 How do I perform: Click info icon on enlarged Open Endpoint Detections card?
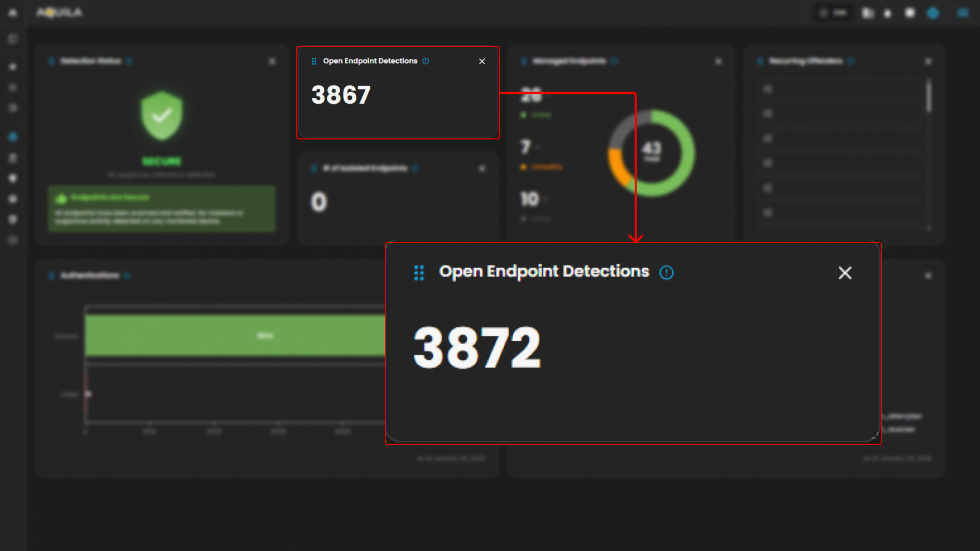(x=666, y=273)
